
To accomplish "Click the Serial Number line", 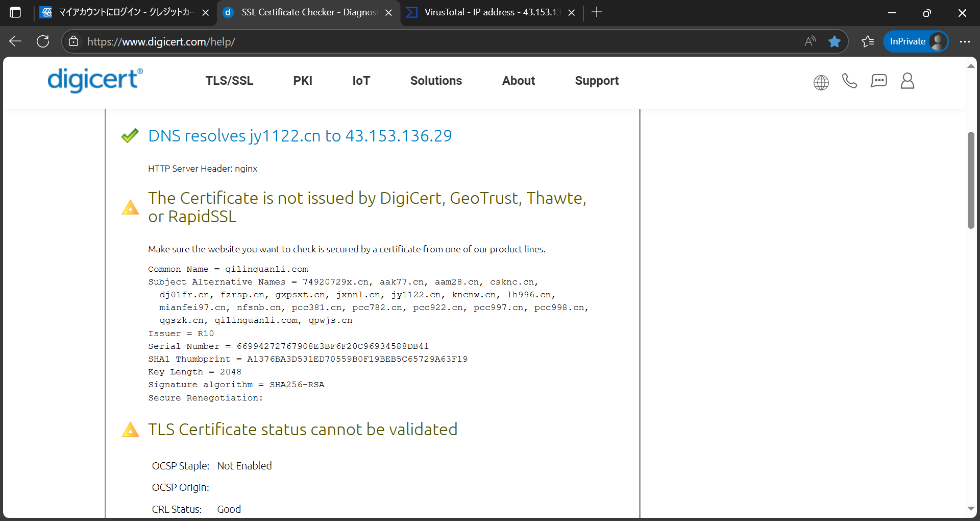I will click(x=288, y=346).
